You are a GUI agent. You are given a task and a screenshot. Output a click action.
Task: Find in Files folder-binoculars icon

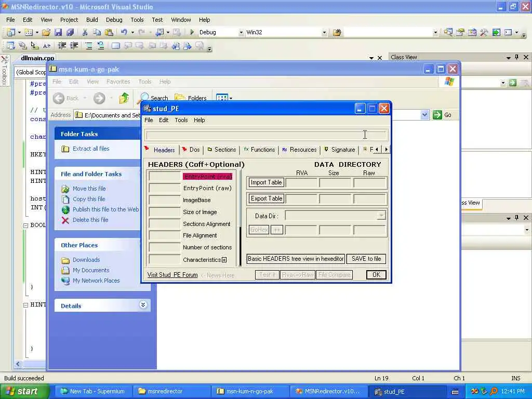click(337, 33)
